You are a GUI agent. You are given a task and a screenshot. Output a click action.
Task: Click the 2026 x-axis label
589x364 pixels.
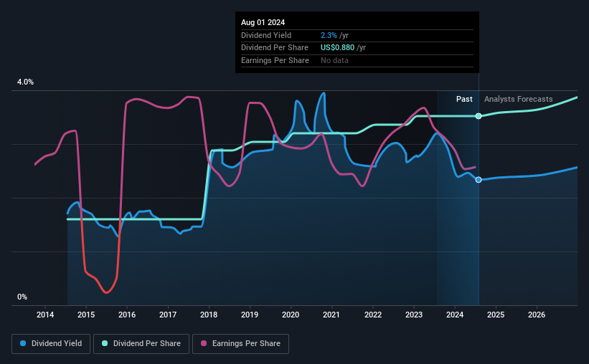click(x=537, y=315)
